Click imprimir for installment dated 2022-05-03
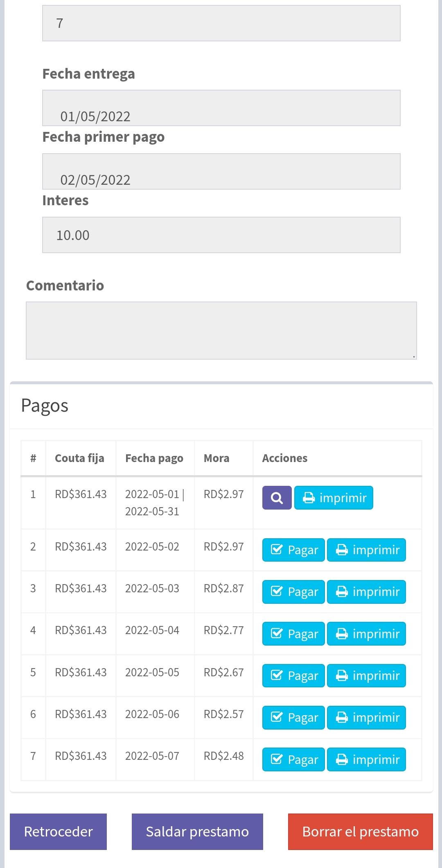This screenshot has width=442, height=868. click(x=366, y=592)
